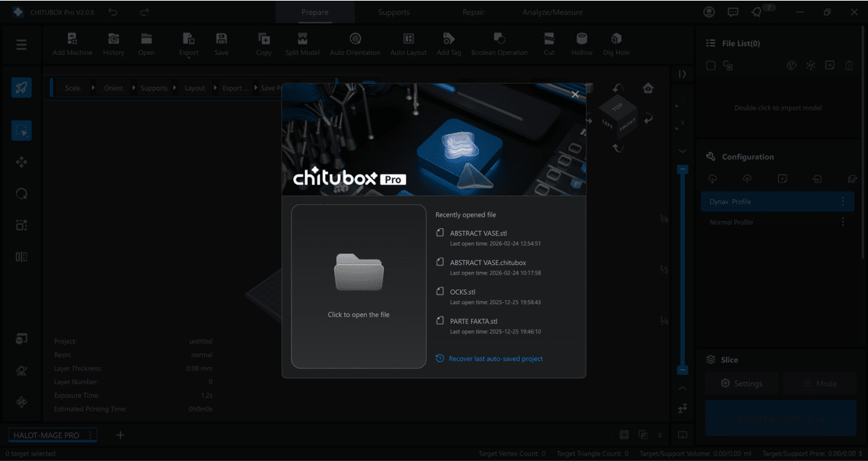868x461 pixels.
Task: Click the Redo arrow in title bar
Action: tap(144, 12)
